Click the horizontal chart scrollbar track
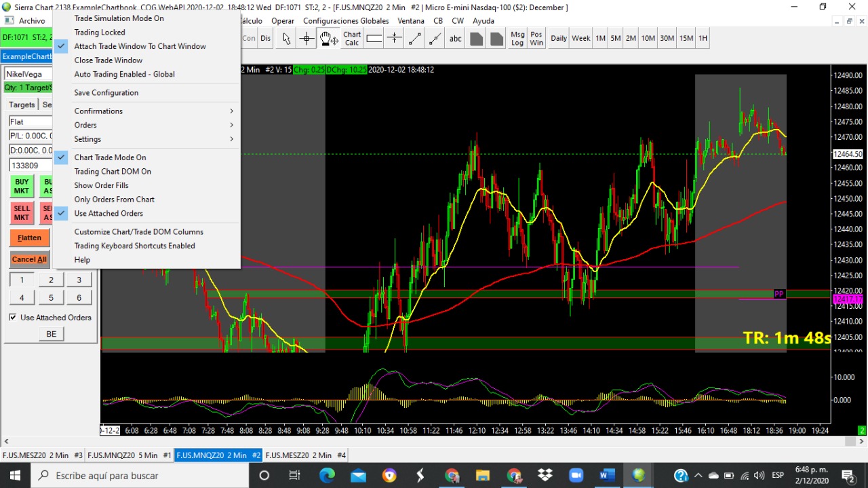This screenshot has height=488, width=868. pyautogui.click(x=434, y=442)
